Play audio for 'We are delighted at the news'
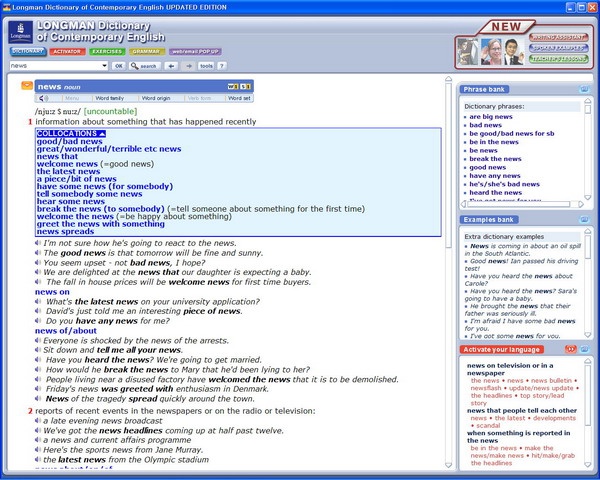600x480 pixels. [x=38, y=272]
